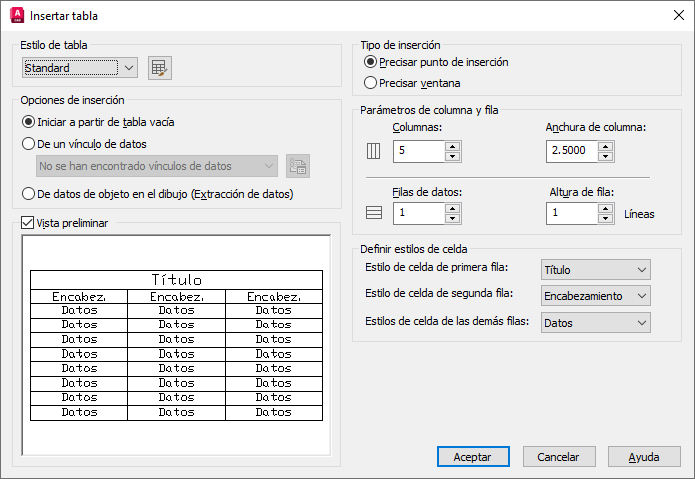The image size is (695, 479).
Task: Open the Encabezamiento second row style dropdown
Action: coord(595,296)
